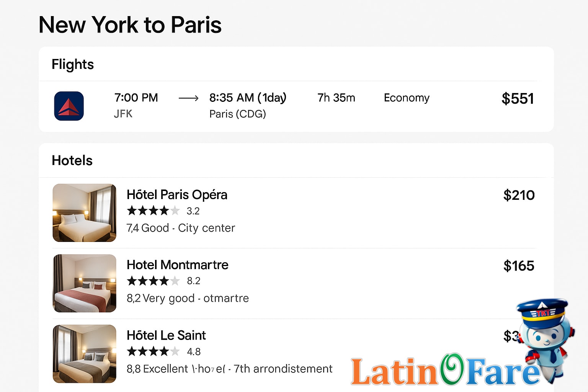Click the grayed fifth star on Hôtel Paris Opéra
The height and width of the screenshot is (392, 588).
(x=175, y=211)
